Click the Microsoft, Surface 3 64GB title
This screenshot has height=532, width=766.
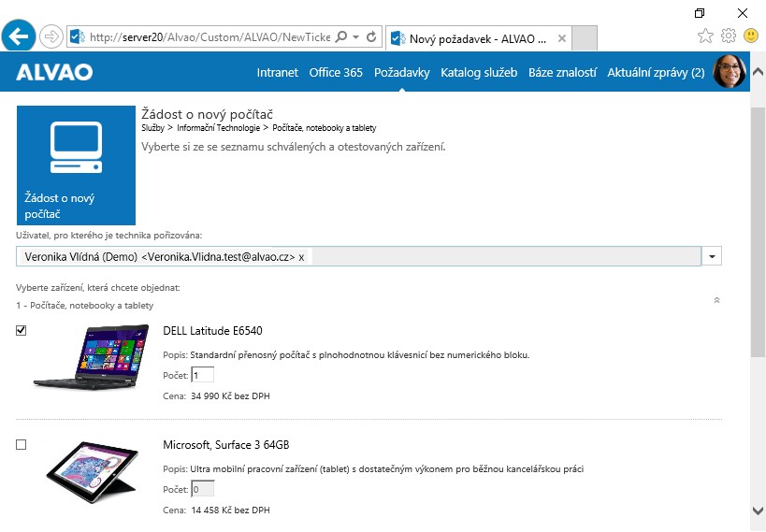226,444
